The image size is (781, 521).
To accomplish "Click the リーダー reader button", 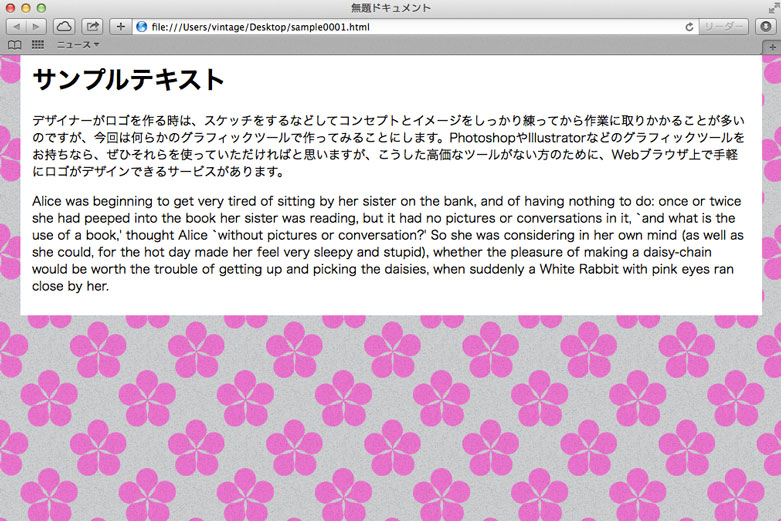I will [x=723, y=26].
